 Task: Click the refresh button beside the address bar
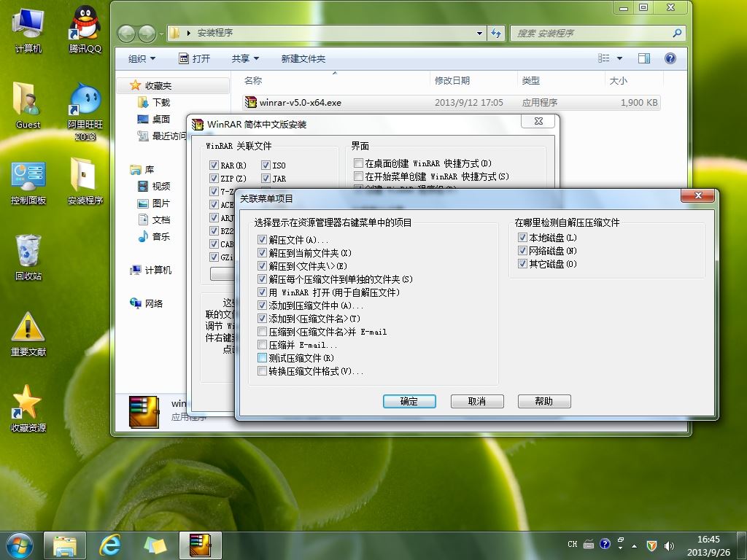coord(496,33)
